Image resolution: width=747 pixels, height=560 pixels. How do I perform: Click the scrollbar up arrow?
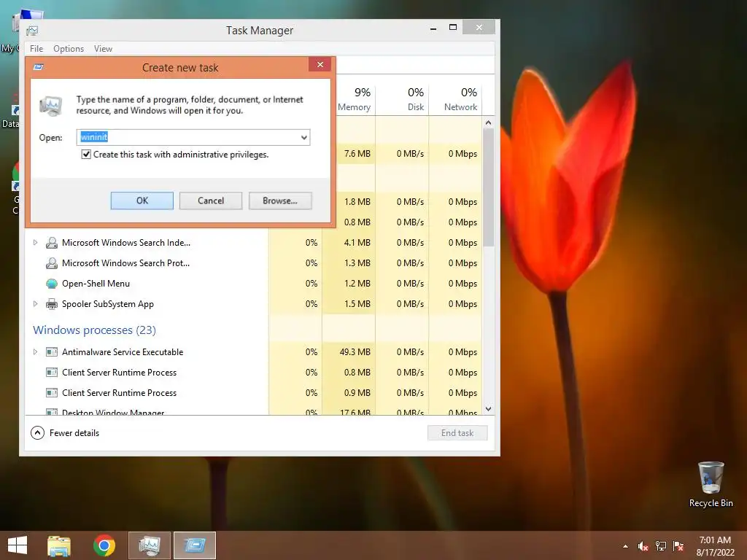tap(488, 122)
